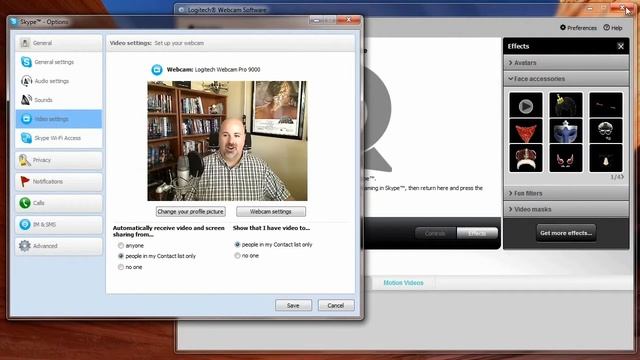
Task: Show video to people in my Contact list only
Action: [237, 244]
